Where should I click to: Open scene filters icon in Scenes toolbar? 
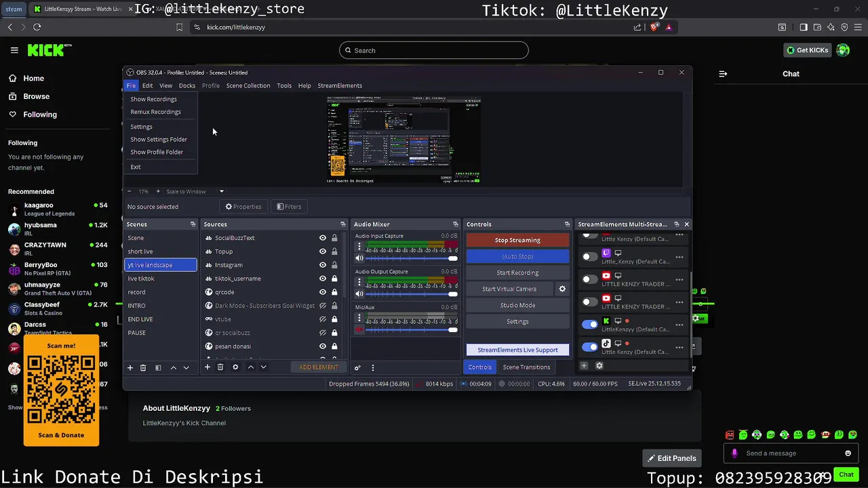click(158, 367)
